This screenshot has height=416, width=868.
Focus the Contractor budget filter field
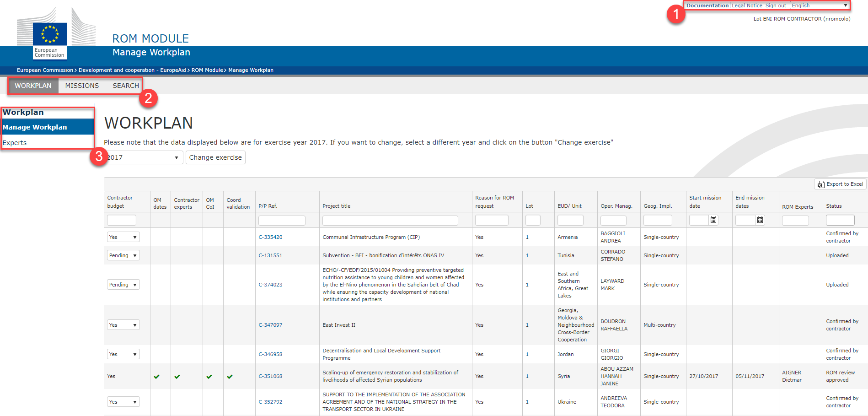point(122,220)
